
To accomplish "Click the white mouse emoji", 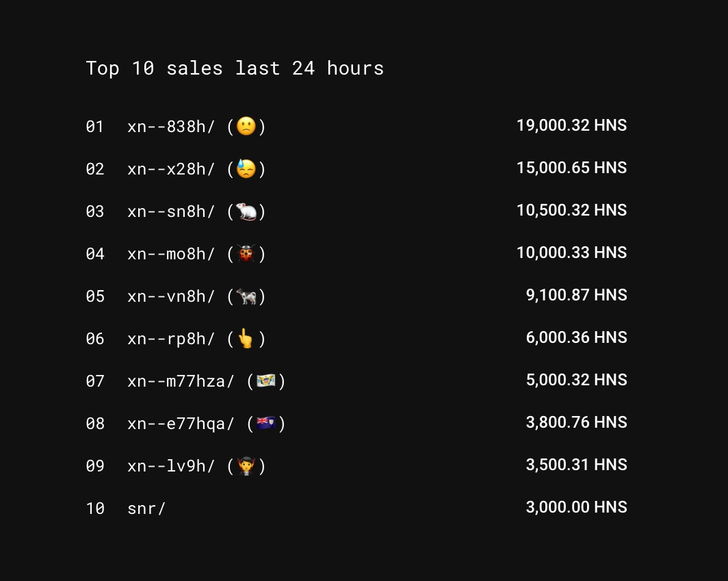I will [246, 211].
